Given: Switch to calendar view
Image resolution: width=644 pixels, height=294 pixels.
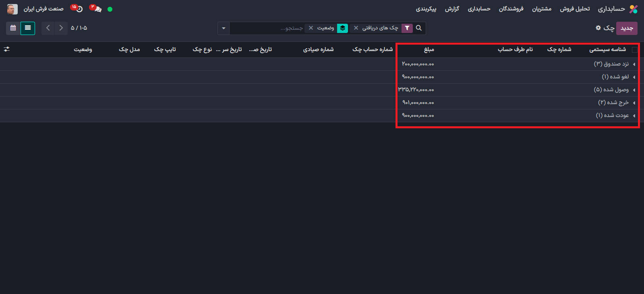Looking at the screenshot, I should tap(13, 28).
